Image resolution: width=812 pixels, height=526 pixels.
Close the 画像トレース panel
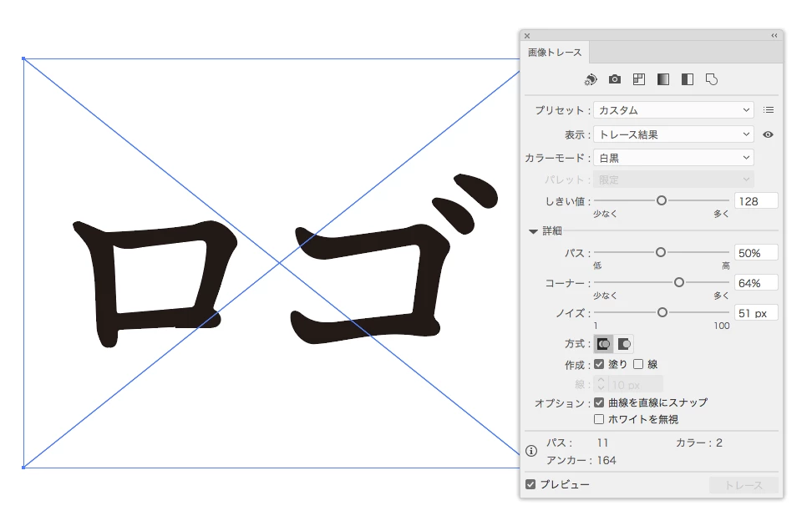527,36
